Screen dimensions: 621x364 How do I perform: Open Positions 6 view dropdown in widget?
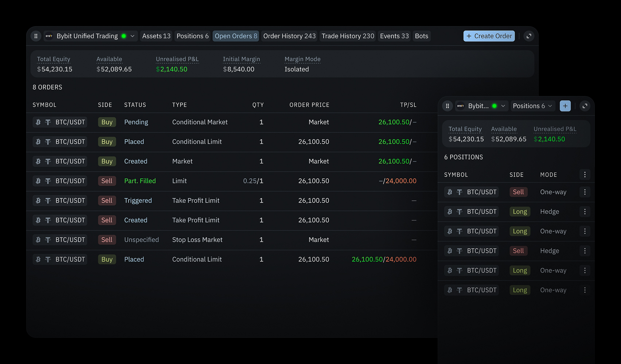tap(532, 106)
